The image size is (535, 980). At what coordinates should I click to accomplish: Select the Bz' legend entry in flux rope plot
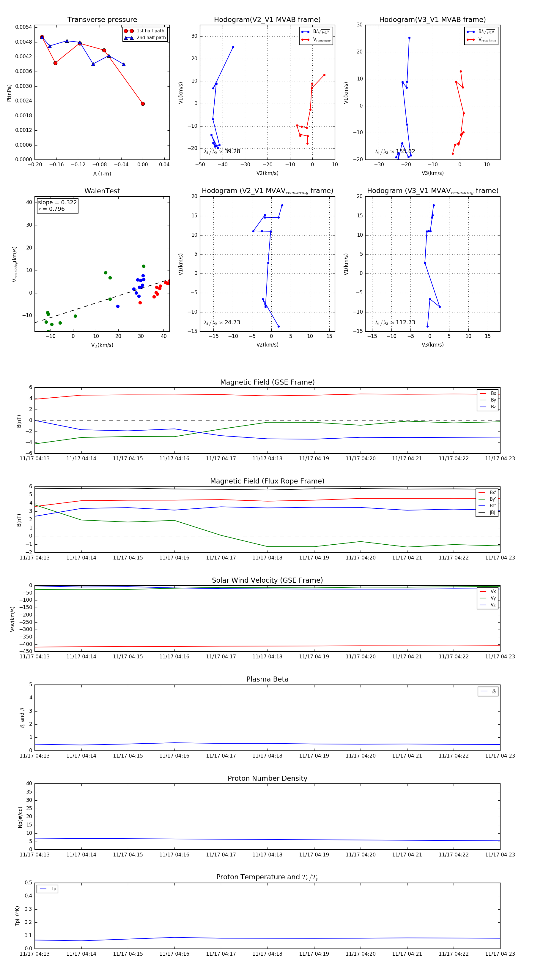[487, 506]
